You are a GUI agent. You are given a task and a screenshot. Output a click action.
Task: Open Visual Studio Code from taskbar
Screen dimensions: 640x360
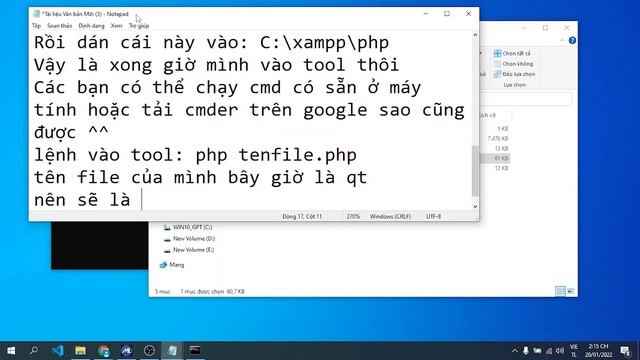coord(58,351)
